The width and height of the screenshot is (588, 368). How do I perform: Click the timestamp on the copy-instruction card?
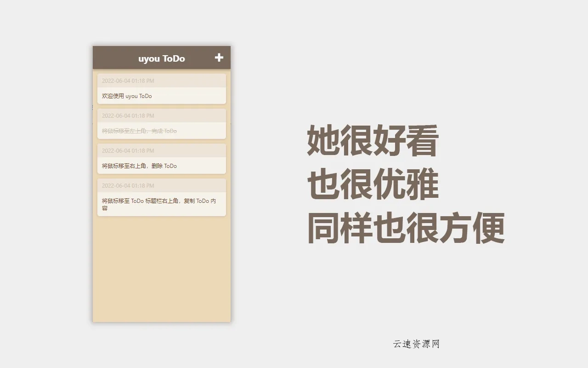[x=121, y=185]
